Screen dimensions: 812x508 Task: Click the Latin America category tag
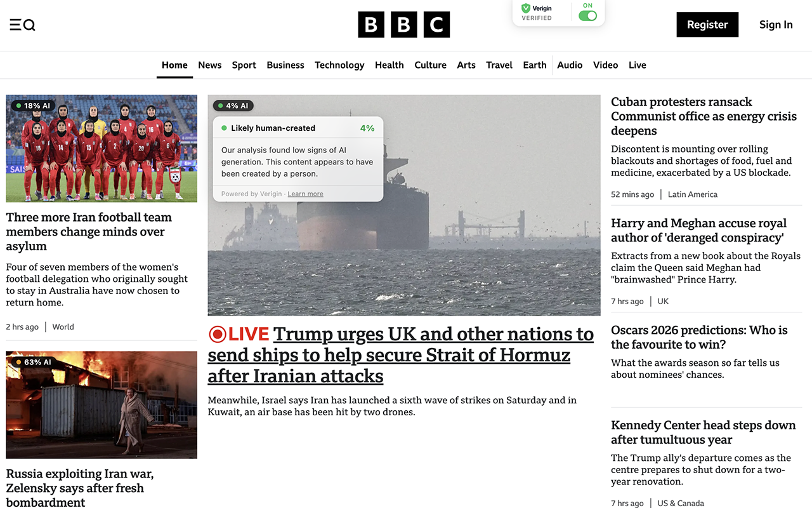(693, 194)
